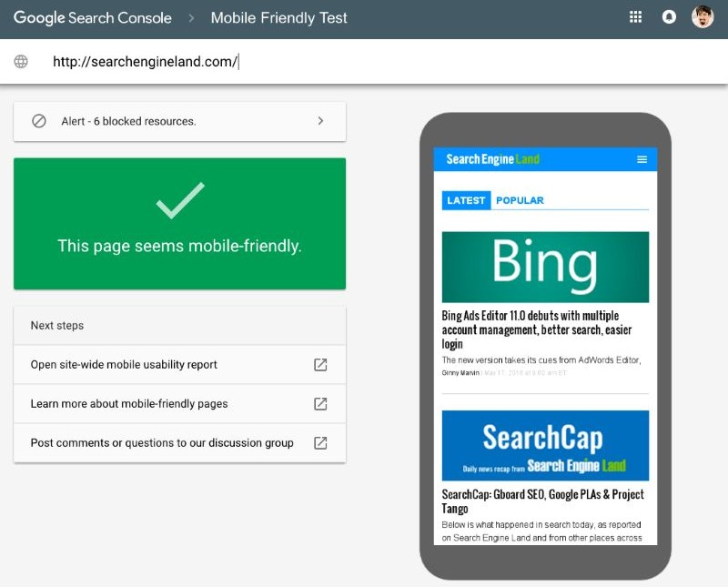728x587 pixels.
Task: Open external link icon for discussion group
Action: [320, 442]
